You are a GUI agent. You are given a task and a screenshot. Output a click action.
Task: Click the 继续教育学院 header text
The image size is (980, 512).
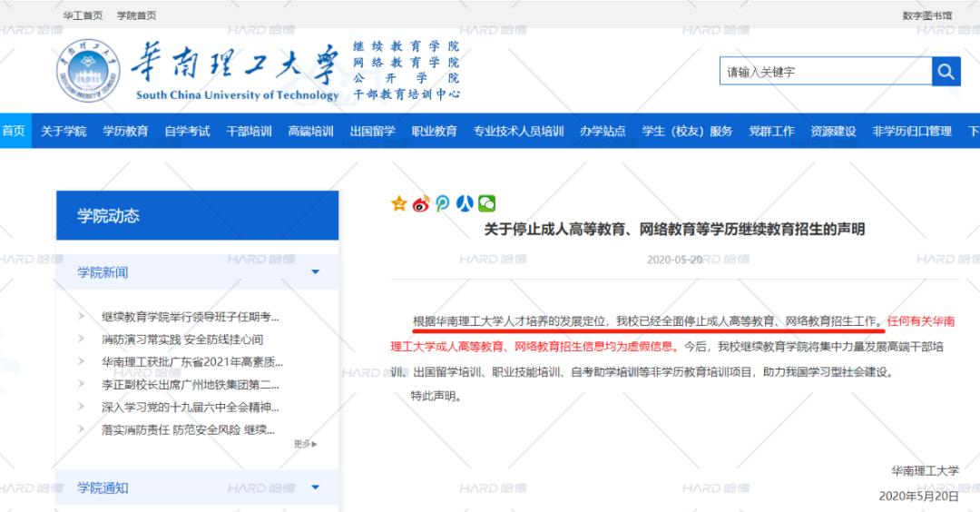[406, 45]
